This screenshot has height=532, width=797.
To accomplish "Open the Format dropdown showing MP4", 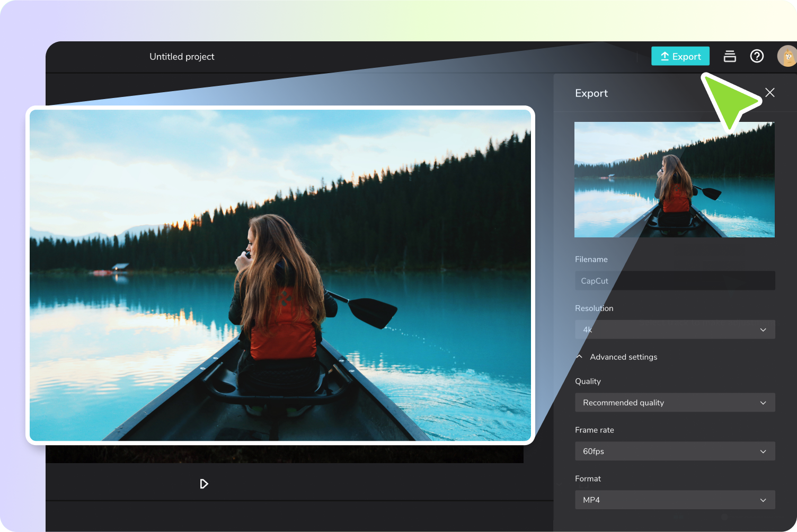I will [675, 500].
